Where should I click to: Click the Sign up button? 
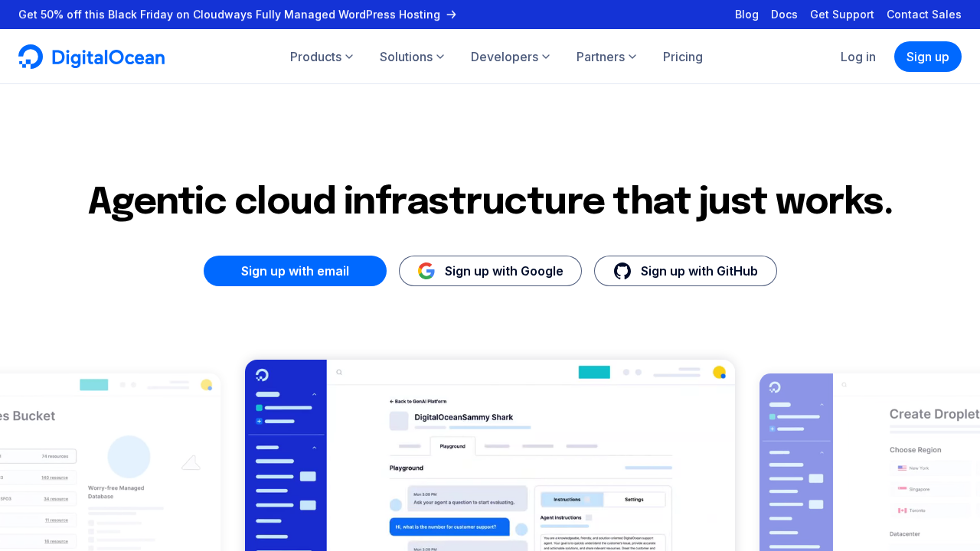tap(927, 57)
